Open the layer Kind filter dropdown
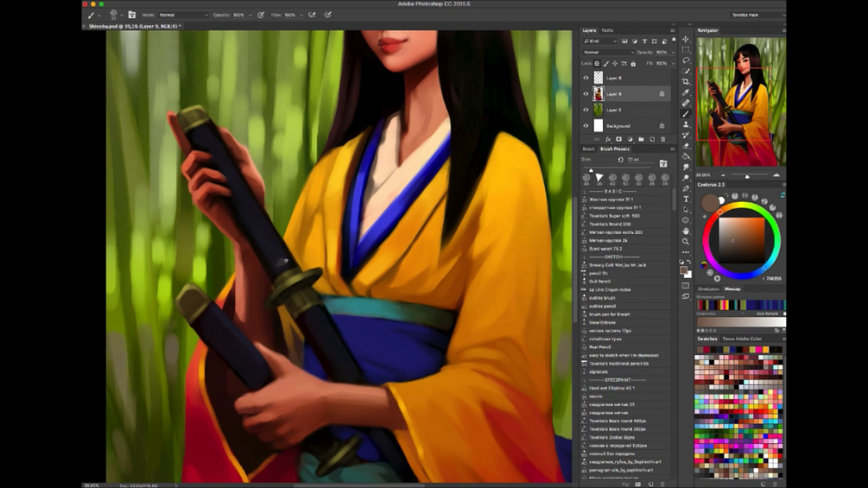Image resolution: width=868 pixels, height=488 pixels. pos(599,41)
